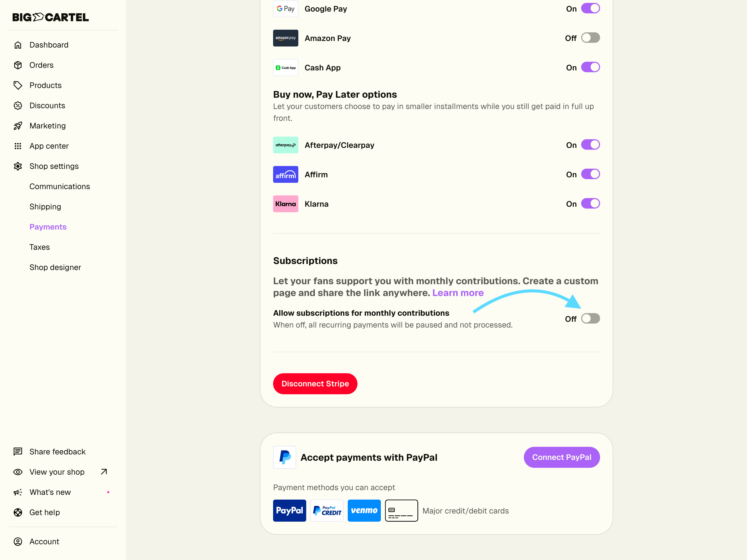Viewport: 747px width, 560px height.
Task: Click the Marketing rocket icon
Action: click(x=18, y=126)
